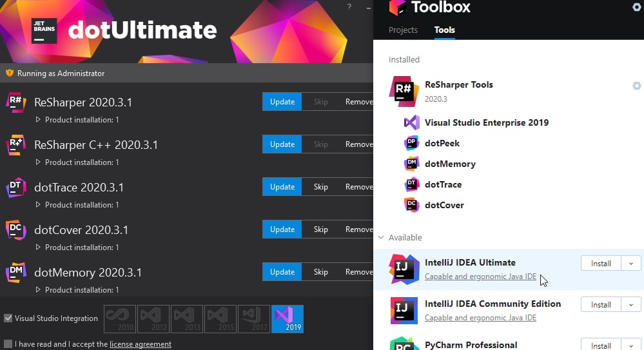
Task: Click Update for dotTrace
Action: (x=282, y=186)
